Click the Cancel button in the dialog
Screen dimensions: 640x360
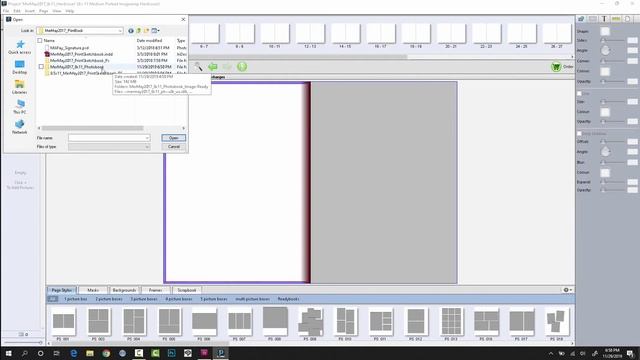173,147
